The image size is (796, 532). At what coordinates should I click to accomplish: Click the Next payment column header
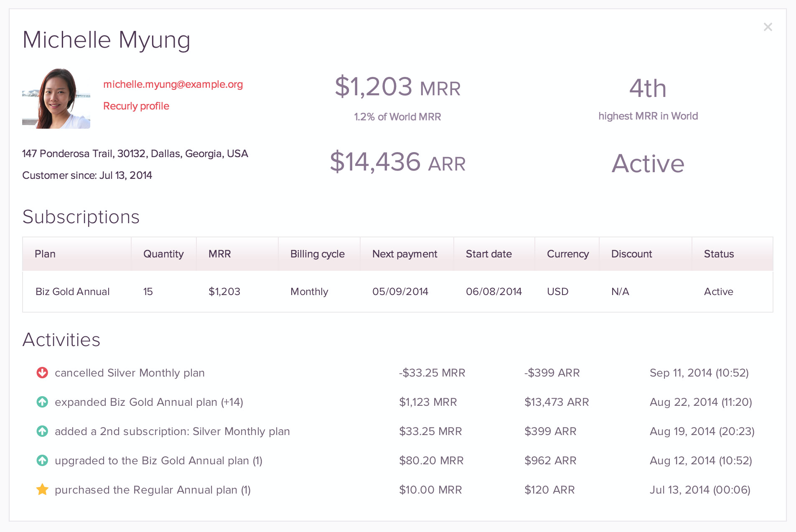pos(404,254)
